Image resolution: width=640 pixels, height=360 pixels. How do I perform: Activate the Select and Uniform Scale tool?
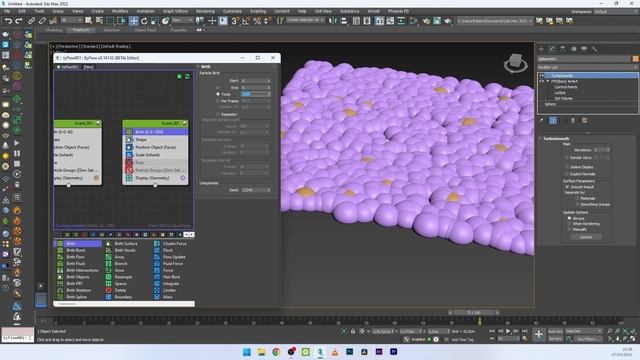click(x=155, y=20)
